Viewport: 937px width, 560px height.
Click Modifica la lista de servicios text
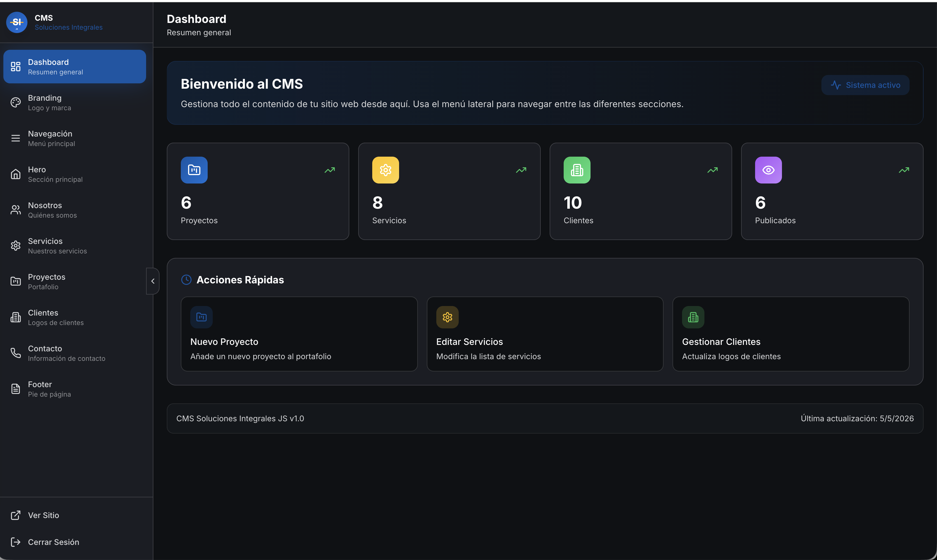(488, 357)
